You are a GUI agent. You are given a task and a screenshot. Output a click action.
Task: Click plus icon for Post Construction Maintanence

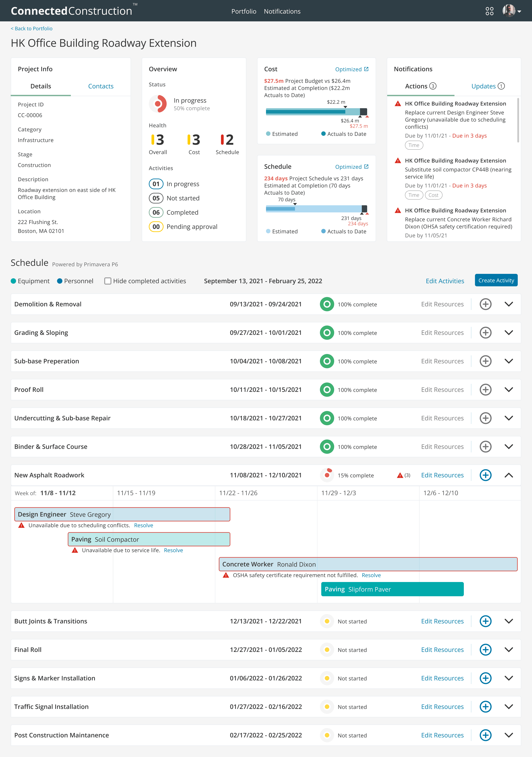point(485,735)
